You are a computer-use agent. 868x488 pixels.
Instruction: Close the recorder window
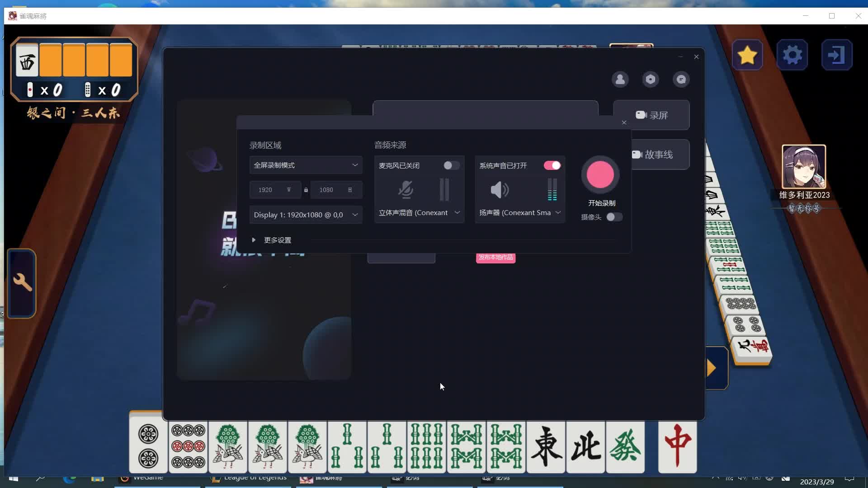pyautogui.click(x=696, y=57)
